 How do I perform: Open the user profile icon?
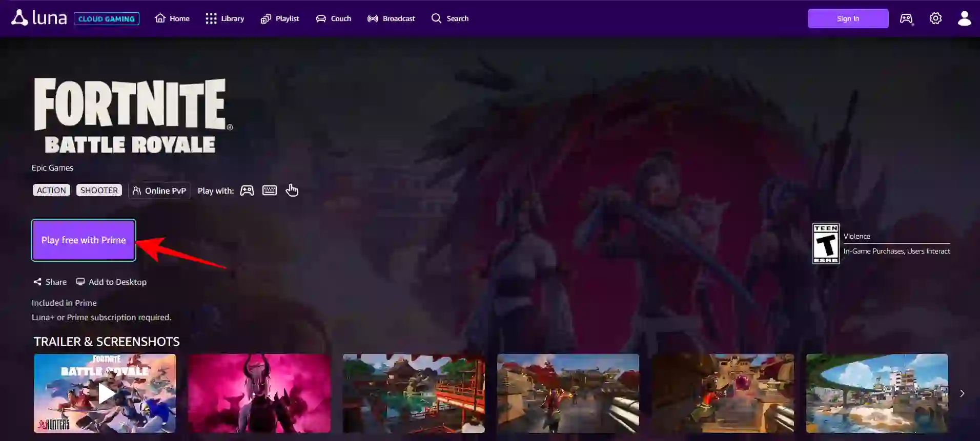click(964, 18)
